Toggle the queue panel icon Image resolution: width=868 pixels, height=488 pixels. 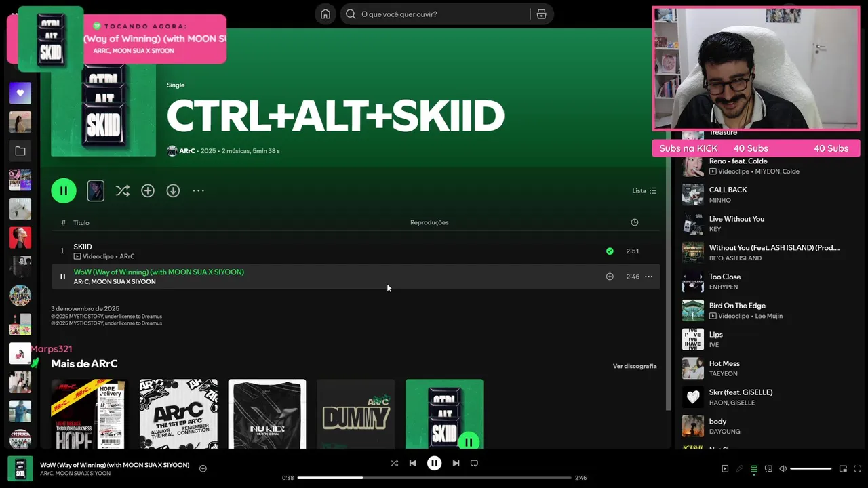(x=753, y=468)
